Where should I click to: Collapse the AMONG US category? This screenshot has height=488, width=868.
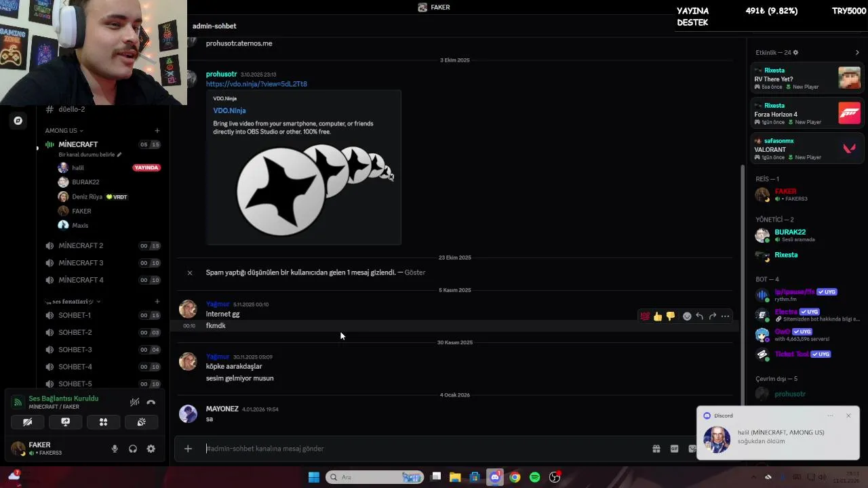(64, 131)
